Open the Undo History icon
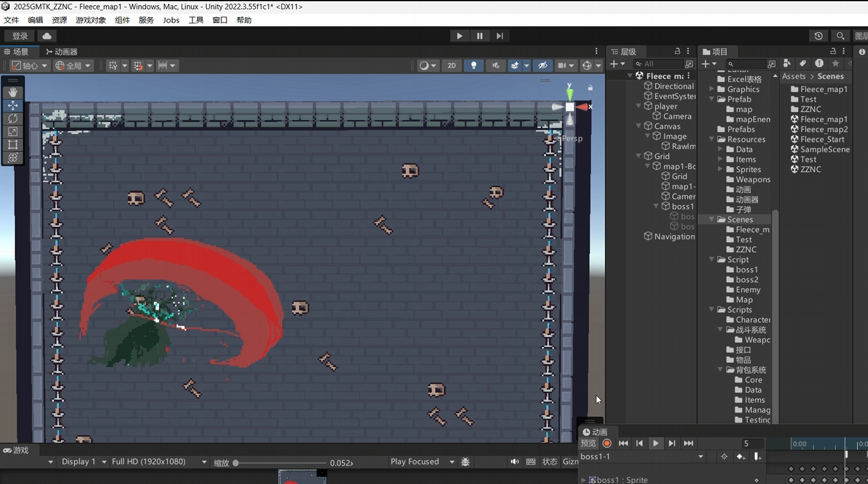Viewport: 868px width, 484px height. (x=818, y=36)
